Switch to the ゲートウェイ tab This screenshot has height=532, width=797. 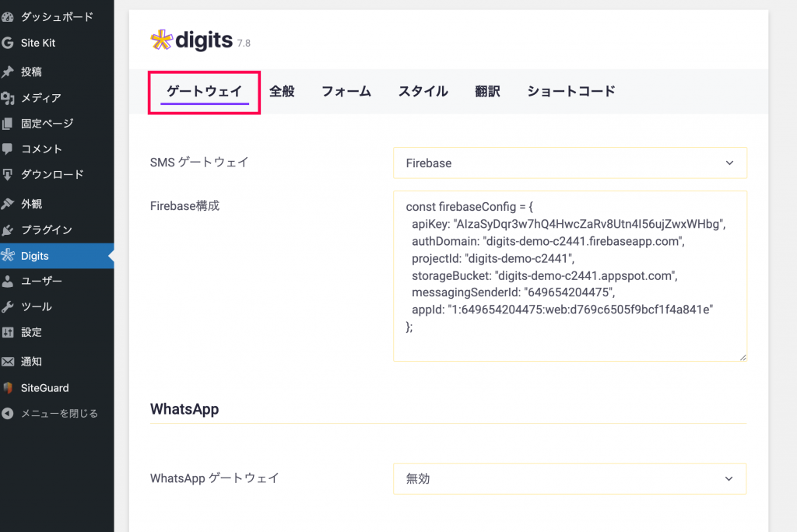[205, 92]
